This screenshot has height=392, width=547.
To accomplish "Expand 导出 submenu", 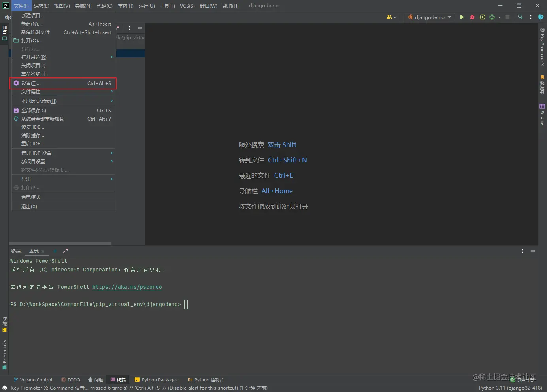I will pos(64,179).
